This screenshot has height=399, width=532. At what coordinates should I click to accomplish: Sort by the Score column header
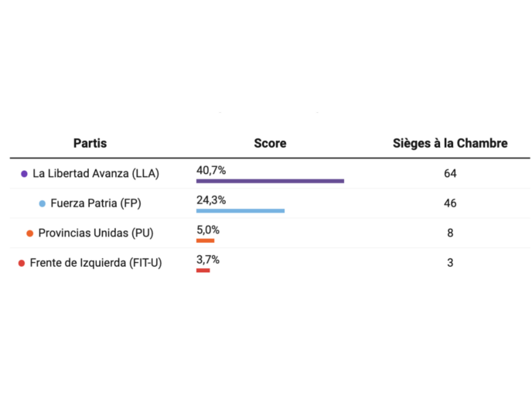pyautogui.click(x=270, y=143)
